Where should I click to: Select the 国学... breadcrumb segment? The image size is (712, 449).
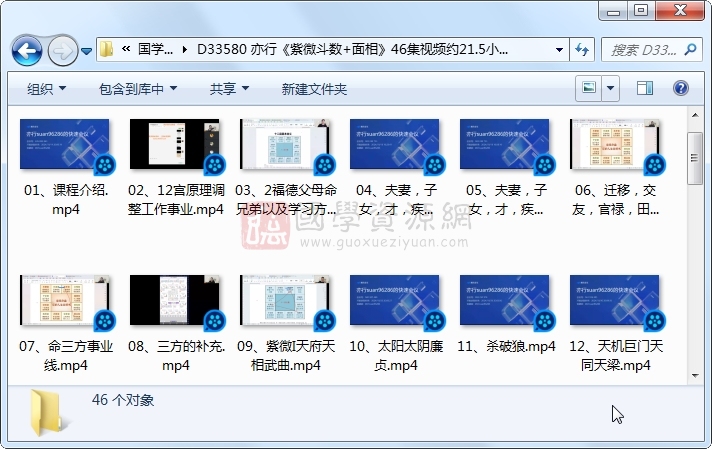[x=155, y=49]
